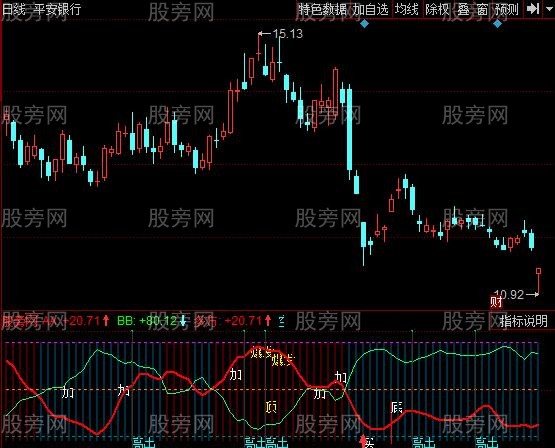Click the blue diamond marker under 加自选
This screenshot has width=555, height=448.
(364, 24)
